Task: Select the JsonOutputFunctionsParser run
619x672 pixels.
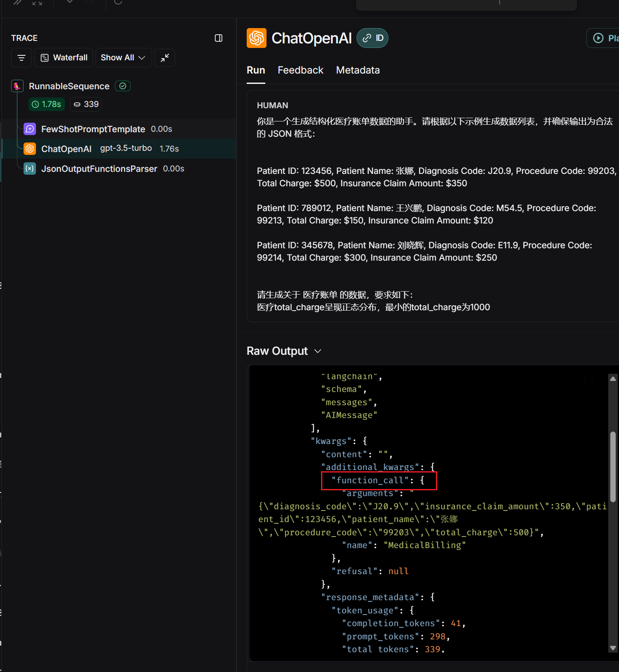Action: (118, 169)
